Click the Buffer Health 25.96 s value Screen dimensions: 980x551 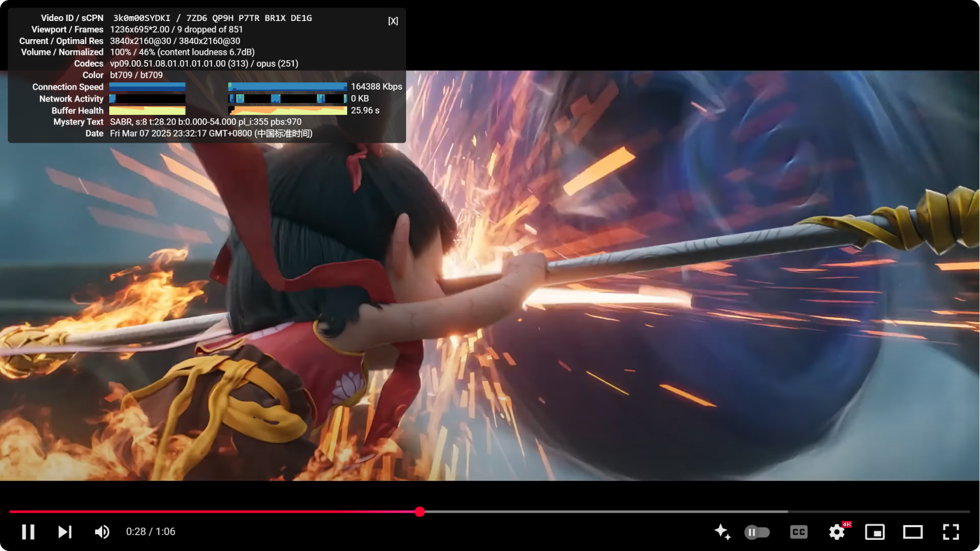point(365,111)
